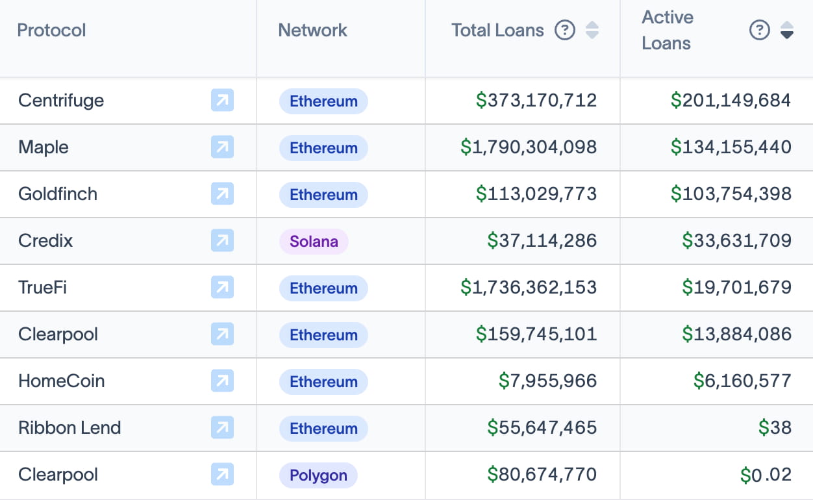813x504 pixels.
Task: Sort table by Total Loans arrows
Action: click(x=592, y=30)
